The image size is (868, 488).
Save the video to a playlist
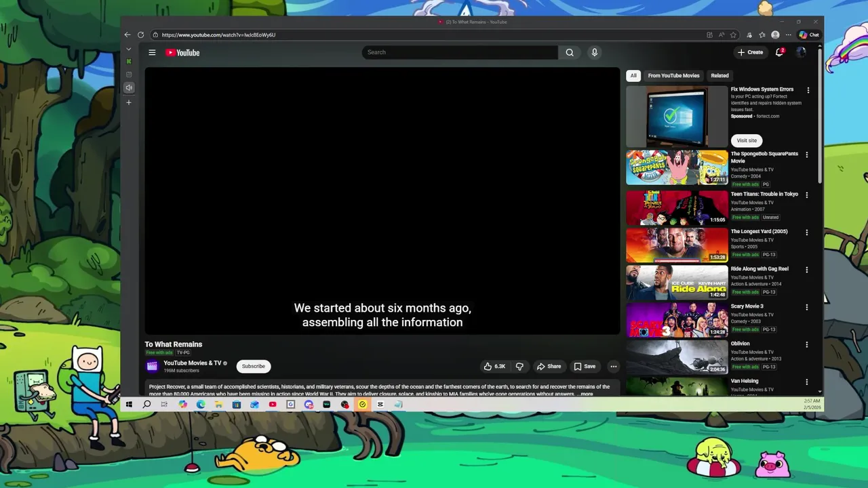585,366
